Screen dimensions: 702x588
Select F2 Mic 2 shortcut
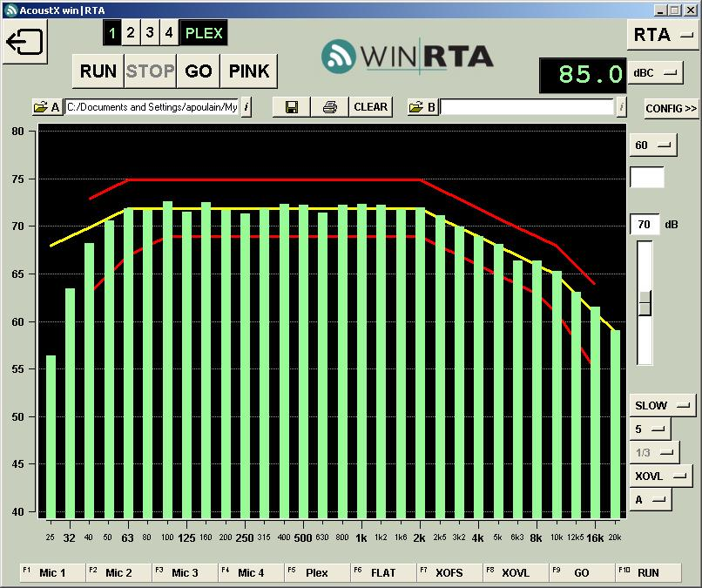click(118, 572)
